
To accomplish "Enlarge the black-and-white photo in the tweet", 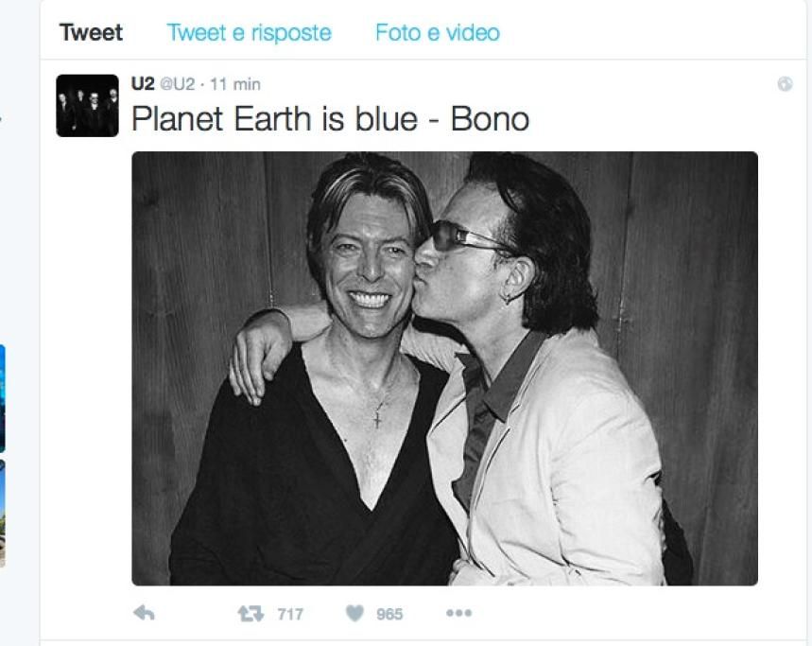I will click(444, 368).
